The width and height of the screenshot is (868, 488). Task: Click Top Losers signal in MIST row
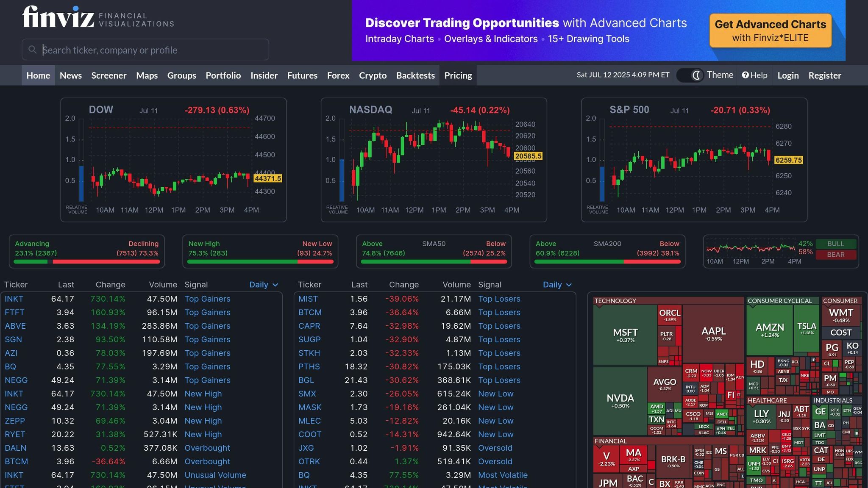pos(499,299)
